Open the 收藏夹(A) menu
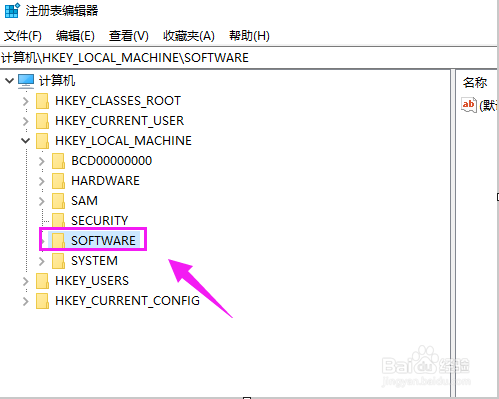Image resolution: width=499 pixels, height=399 pixels. tap(189, 36)
